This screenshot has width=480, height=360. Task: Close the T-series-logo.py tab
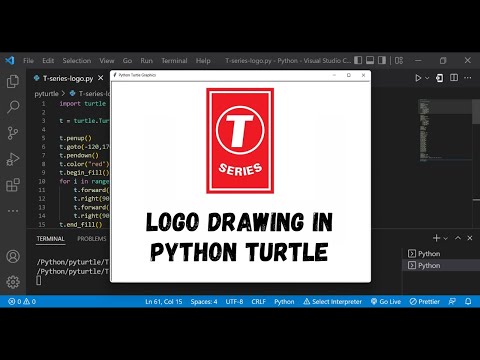(100, 78)
